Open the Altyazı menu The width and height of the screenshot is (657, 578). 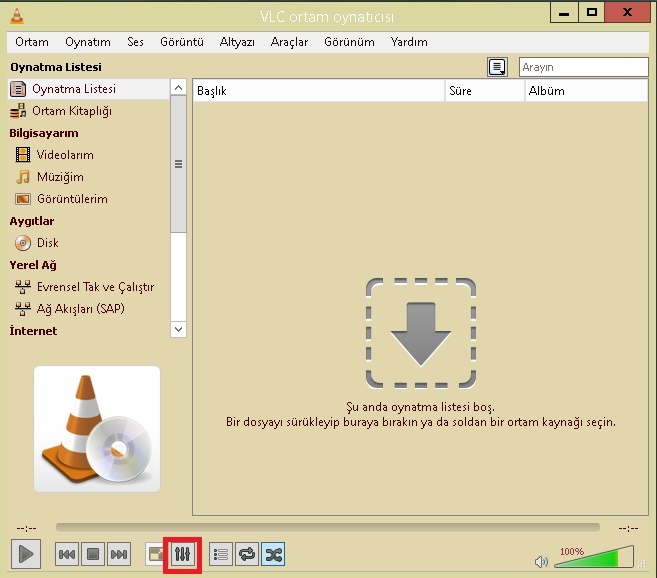point(237,42)
